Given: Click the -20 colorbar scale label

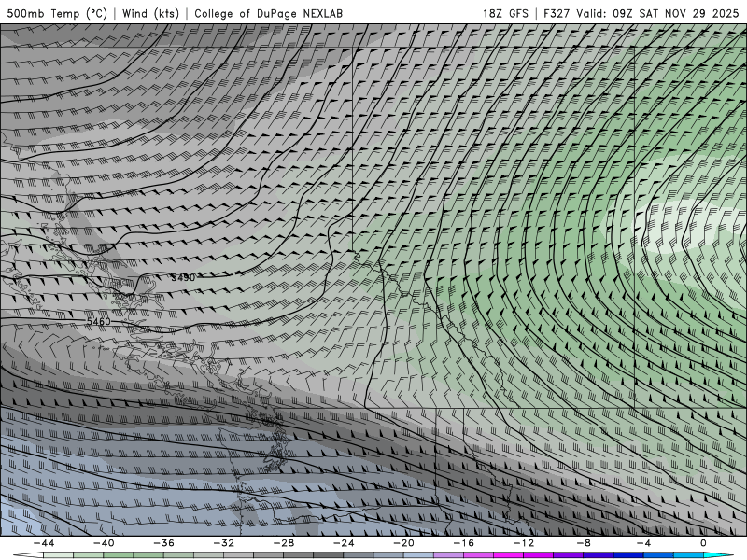Looking at the screenshot, I should 404,543.
